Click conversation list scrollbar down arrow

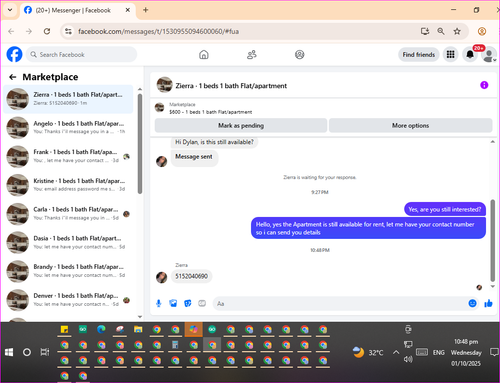[x=140, y=317]
